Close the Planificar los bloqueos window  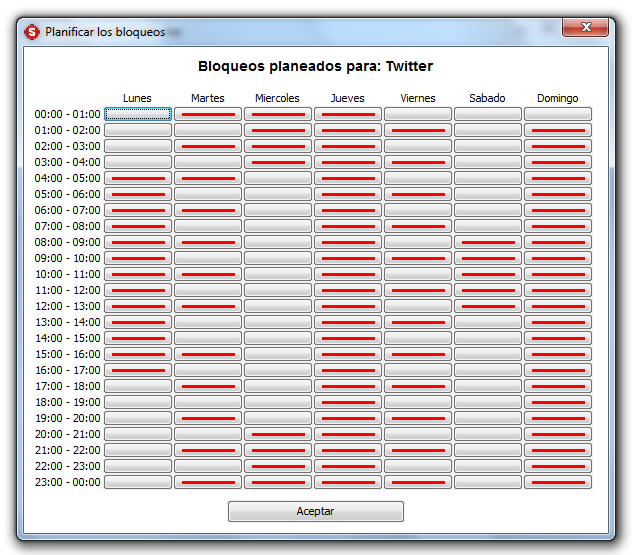pyautogui.click(x=585, y=27)
